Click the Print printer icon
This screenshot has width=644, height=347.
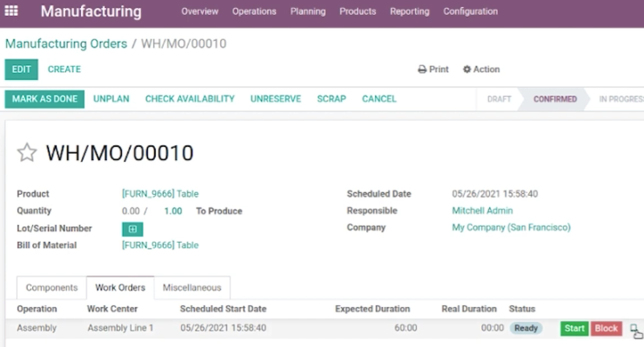[x=422, y=70]
